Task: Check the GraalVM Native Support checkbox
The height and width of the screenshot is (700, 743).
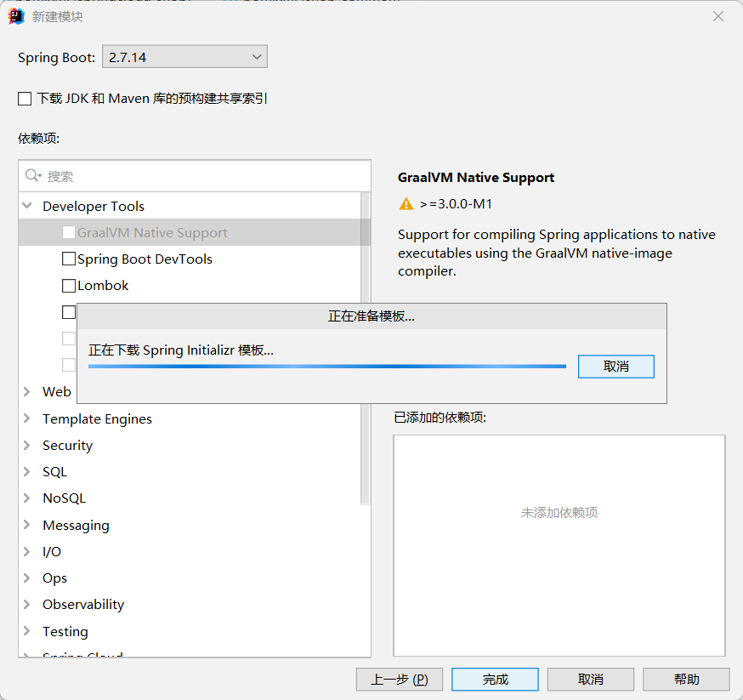Action: [69, 232]
